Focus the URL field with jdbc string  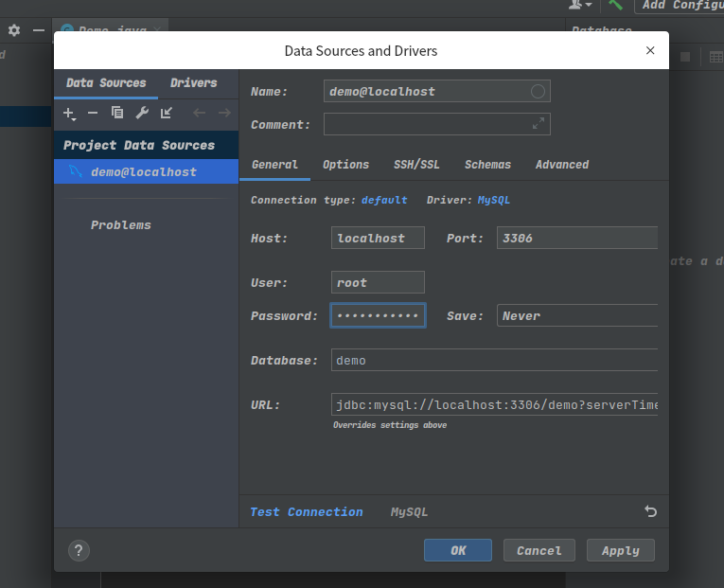494,404
